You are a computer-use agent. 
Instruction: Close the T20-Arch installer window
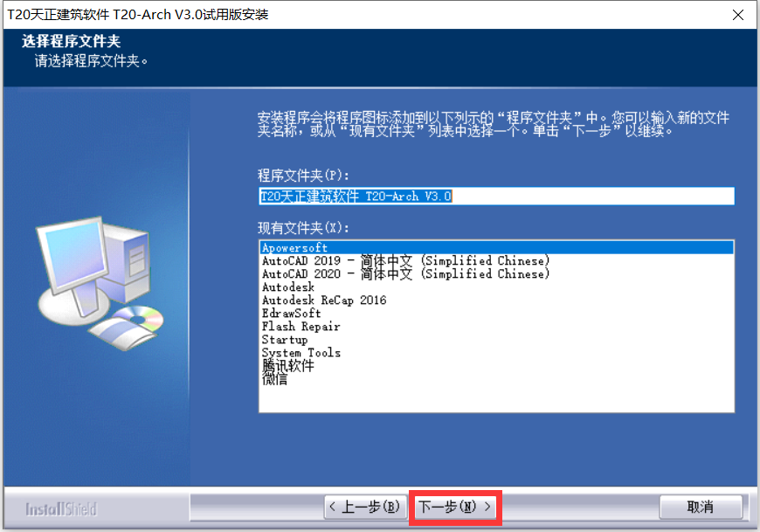pos(737,15)
